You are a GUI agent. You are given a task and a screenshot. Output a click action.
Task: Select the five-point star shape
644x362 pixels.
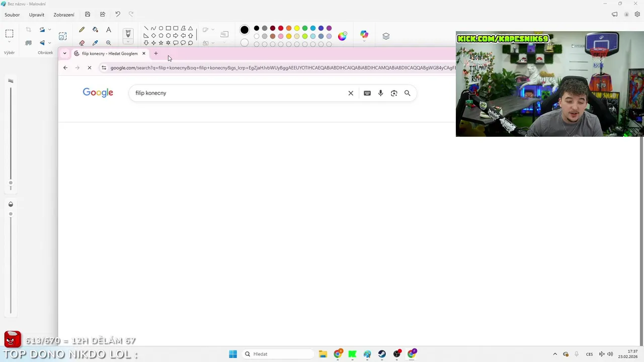161,43
